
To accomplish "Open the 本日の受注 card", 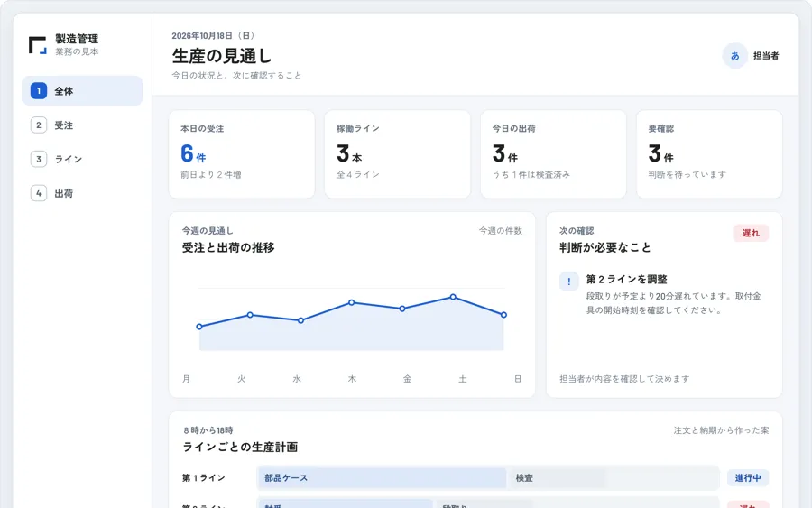I will coord(242,153).
